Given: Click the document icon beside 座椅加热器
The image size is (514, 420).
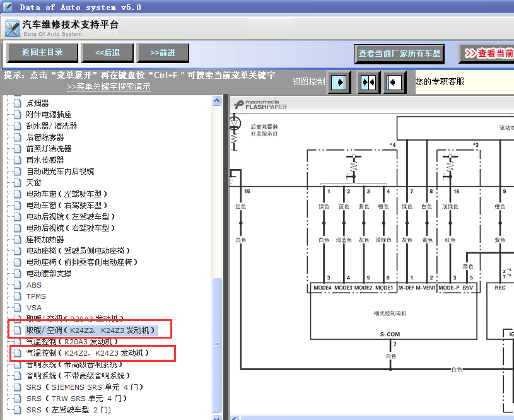Looking at the screenshot, I should [x=18, y=240].
